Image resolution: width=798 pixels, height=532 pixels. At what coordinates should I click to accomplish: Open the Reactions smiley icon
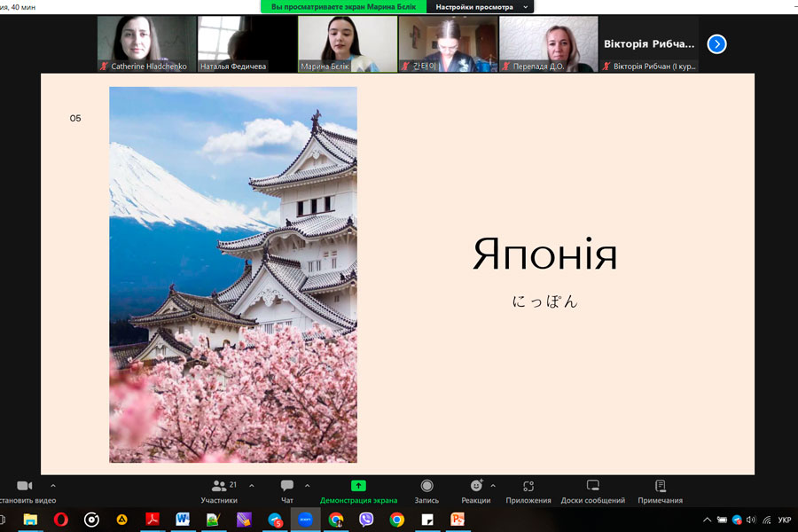(x=477, y=486)
